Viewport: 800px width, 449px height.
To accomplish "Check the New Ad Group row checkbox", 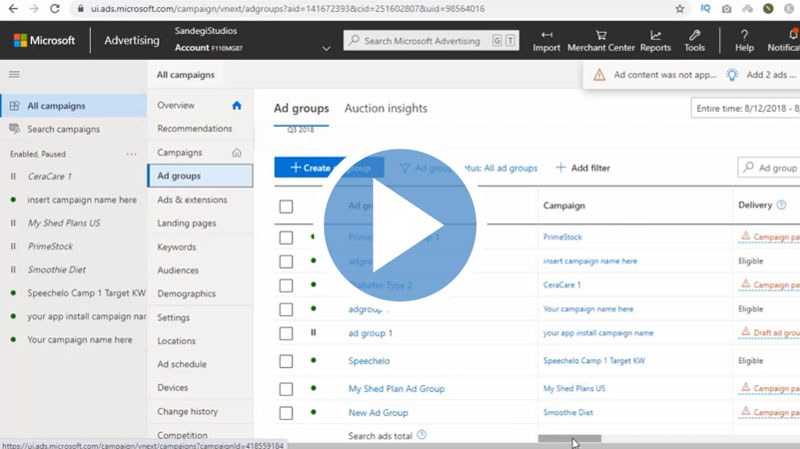I will click(286, 413).
